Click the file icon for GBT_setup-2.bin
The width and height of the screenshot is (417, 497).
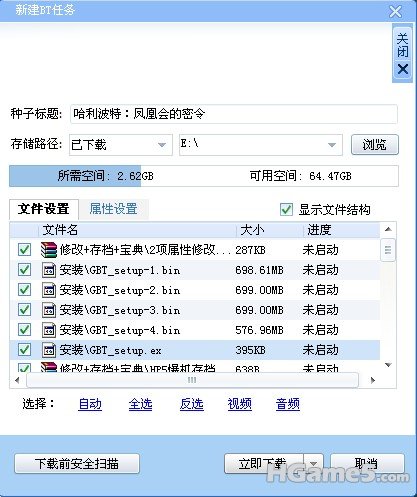pos(49,290)
